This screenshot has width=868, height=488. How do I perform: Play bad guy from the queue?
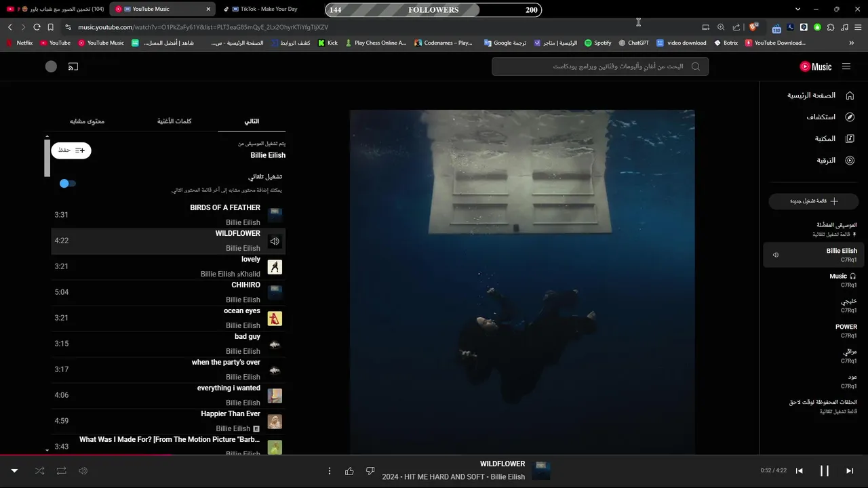point(168,344)
